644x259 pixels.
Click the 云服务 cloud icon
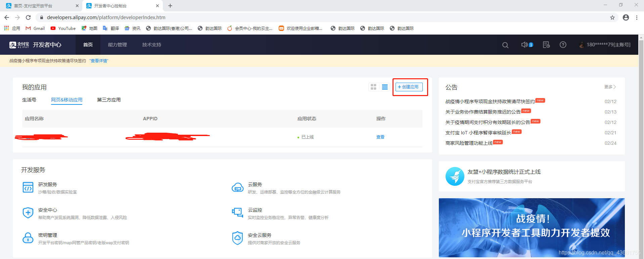pos(238,187)
